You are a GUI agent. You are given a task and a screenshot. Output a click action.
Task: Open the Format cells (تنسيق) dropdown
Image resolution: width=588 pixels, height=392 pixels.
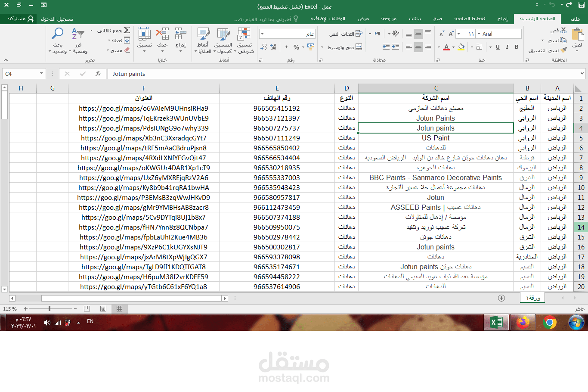145,40
